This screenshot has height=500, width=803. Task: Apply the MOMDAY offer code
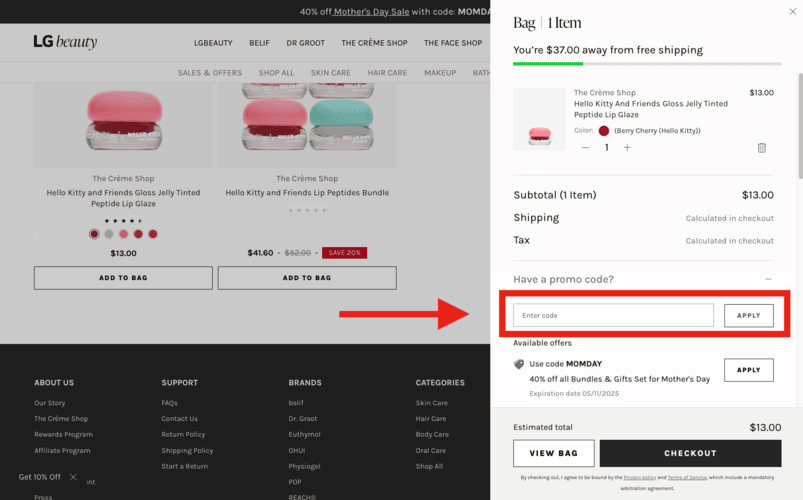click(x=748, y=370)
